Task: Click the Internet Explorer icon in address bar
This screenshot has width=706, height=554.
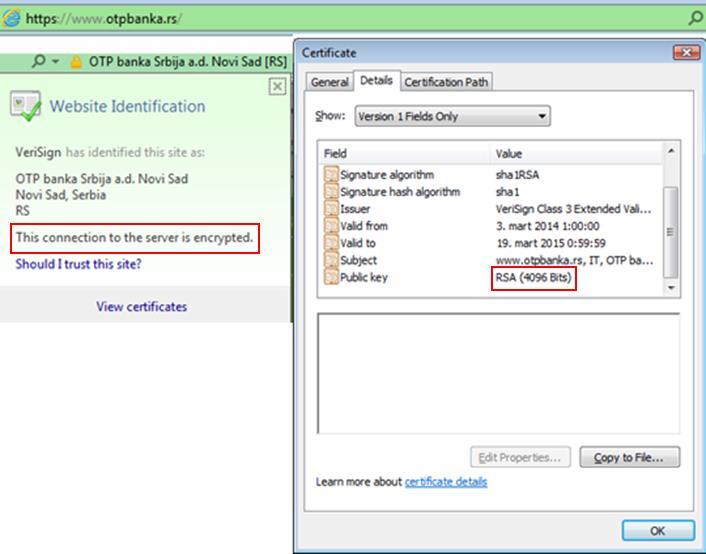Action: (x=11, y=18)
